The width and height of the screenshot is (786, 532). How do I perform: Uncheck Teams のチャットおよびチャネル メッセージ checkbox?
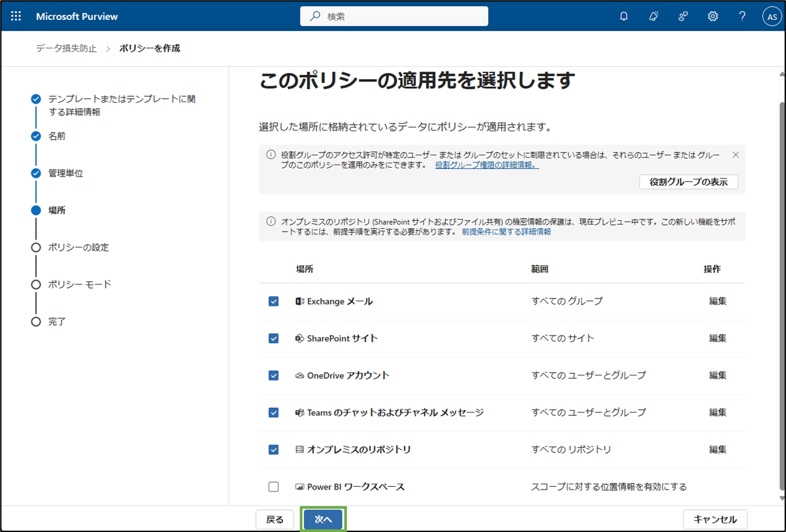click(x=273, y=413)
